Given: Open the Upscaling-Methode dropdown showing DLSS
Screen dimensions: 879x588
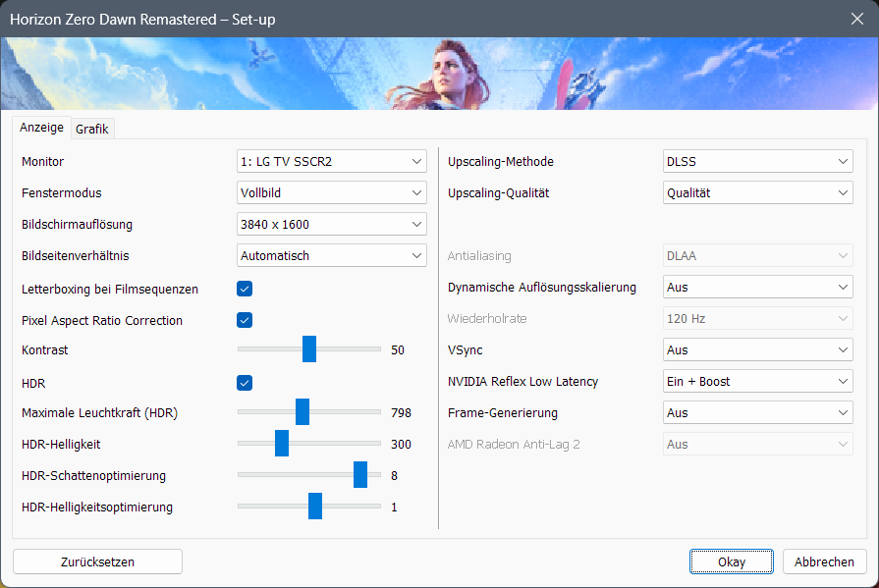Looking at the screenshot, I should [757, 161].
